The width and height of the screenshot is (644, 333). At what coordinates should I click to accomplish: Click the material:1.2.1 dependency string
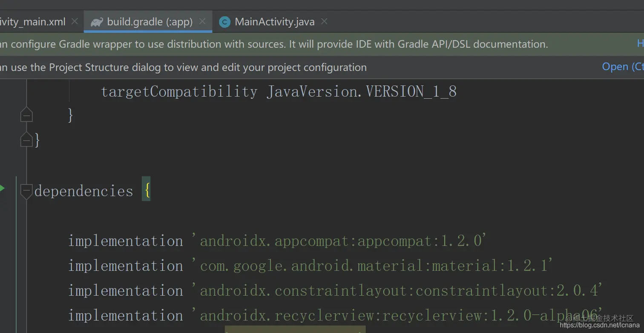click(x=376, y=266)
